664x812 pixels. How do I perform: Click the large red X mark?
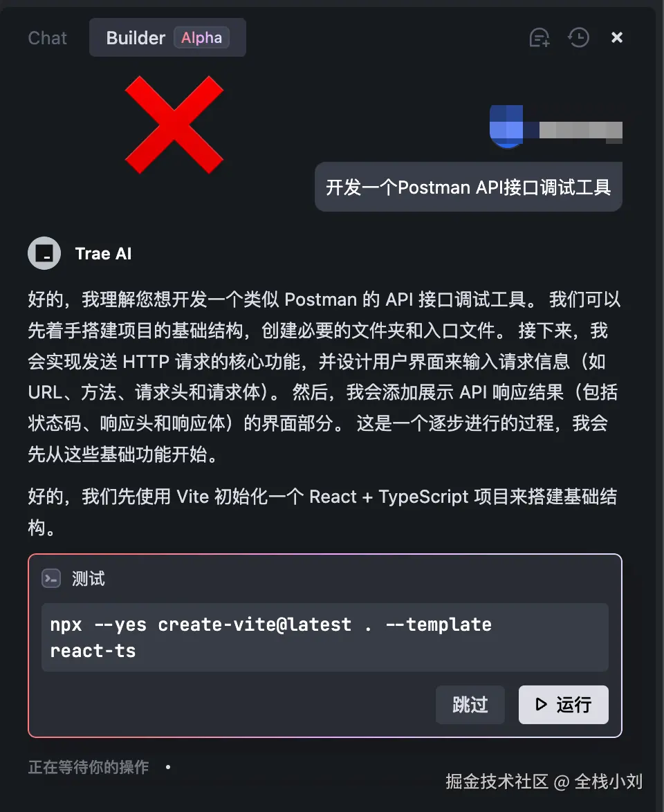click(174, 124)
